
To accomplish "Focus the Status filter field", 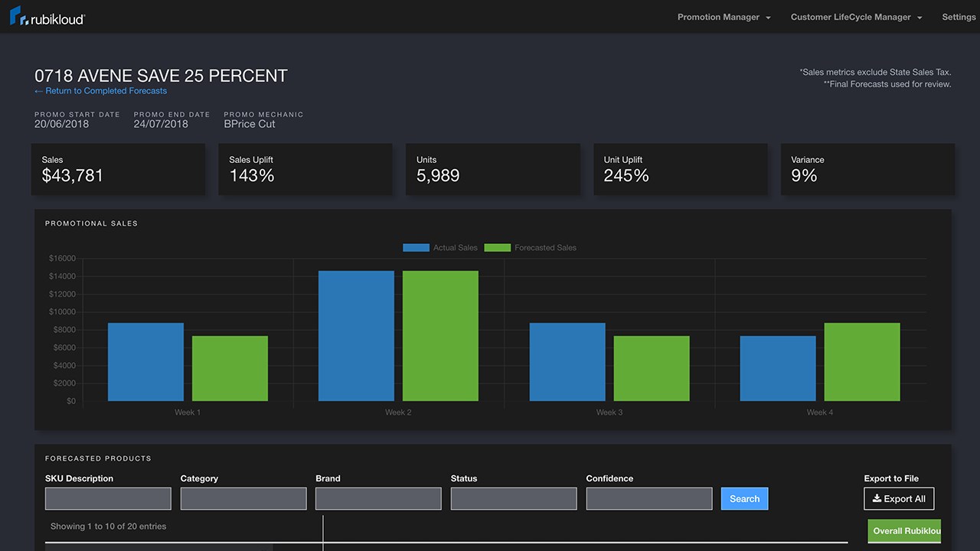I will (514, 499).
